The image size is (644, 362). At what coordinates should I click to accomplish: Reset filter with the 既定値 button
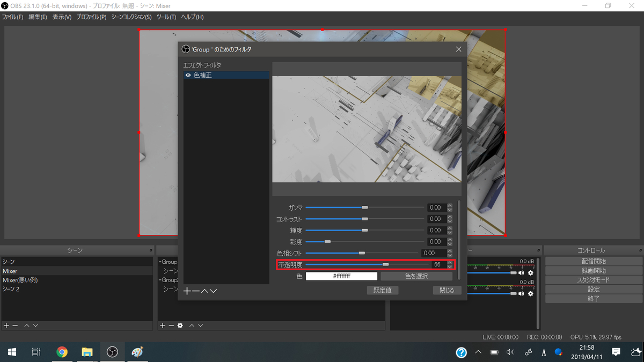click(383, 290)
